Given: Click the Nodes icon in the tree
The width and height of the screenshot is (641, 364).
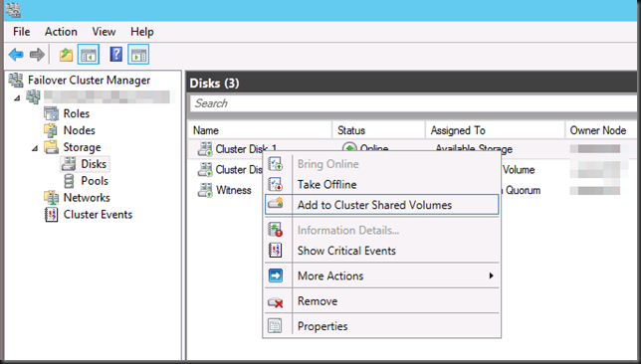Looking at the screenshot, I should tap(52, 130).
